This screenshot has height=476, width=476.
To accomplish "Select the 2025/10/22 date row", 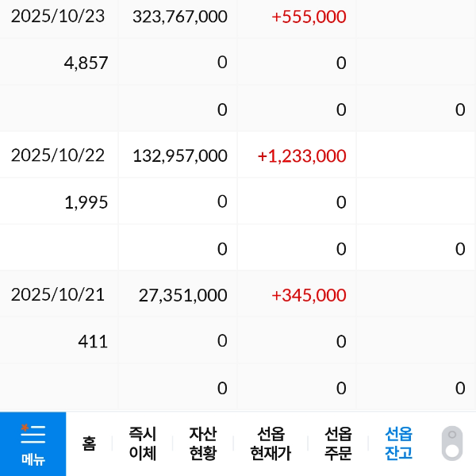I will [x=58, y=155].
